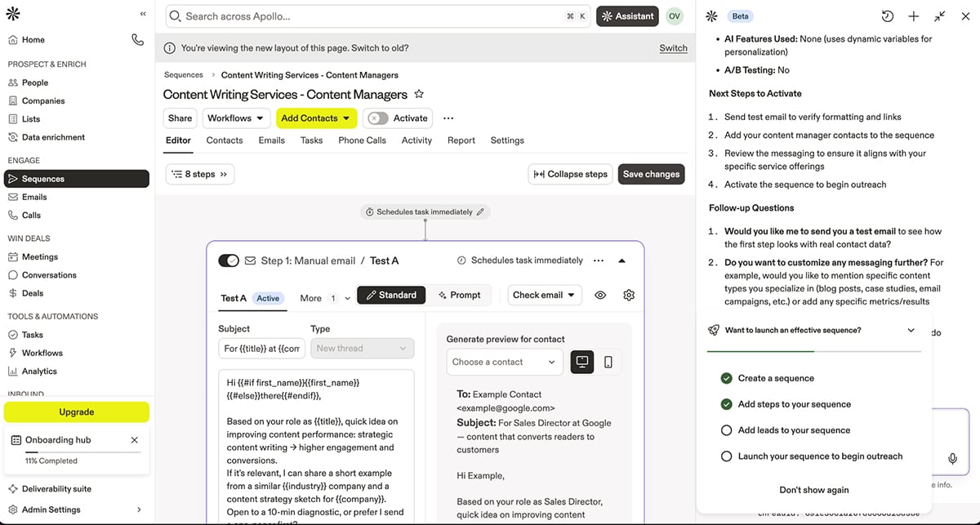Switch to the Contacts tab
980x525 pixels.
(x=225, y=140)
